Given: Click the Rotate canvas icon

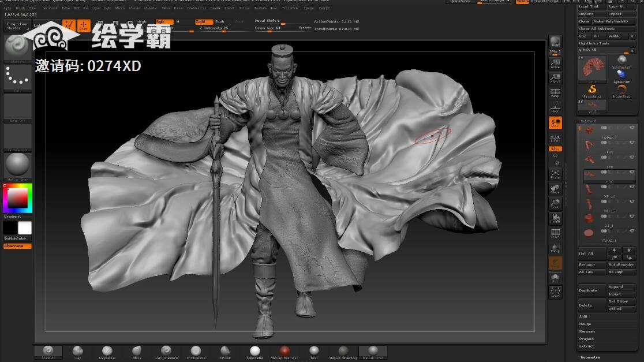Looking at the screenshot, I should coord(555,219).
